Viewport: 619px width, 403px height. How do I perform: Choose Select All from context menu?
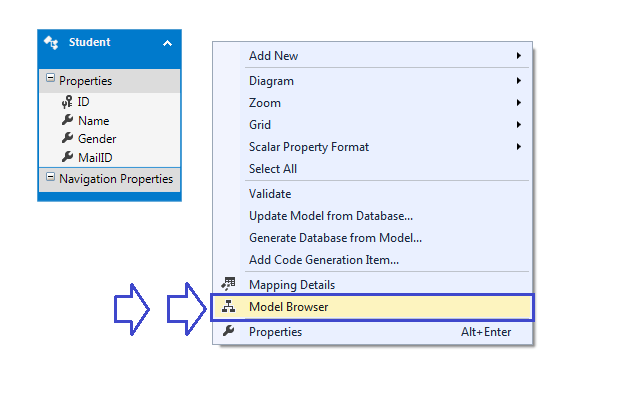pos(273,169)
